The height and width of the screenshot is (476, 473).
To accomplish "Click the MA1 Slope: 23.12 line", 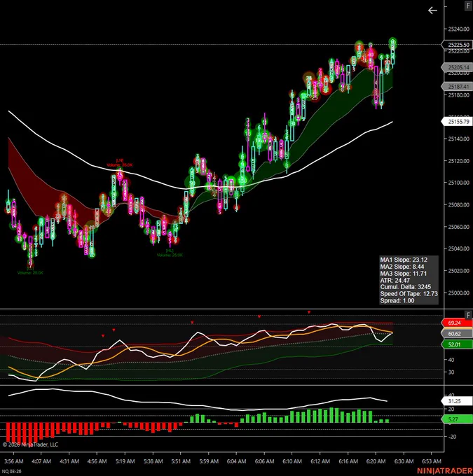I will click(404, 260).
